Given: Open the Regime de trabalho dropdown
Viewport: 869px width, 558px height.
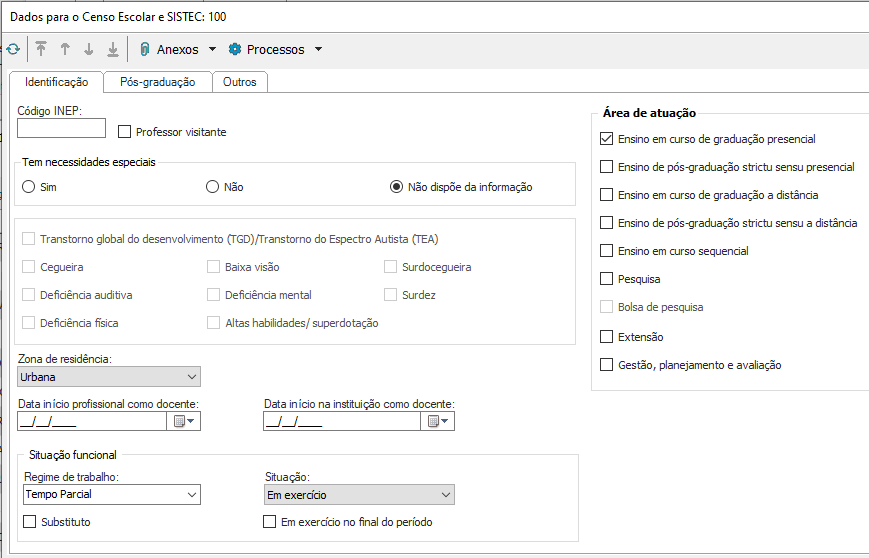Looking at the screenshot, I should pyautogui.click(x=192, y=495).
